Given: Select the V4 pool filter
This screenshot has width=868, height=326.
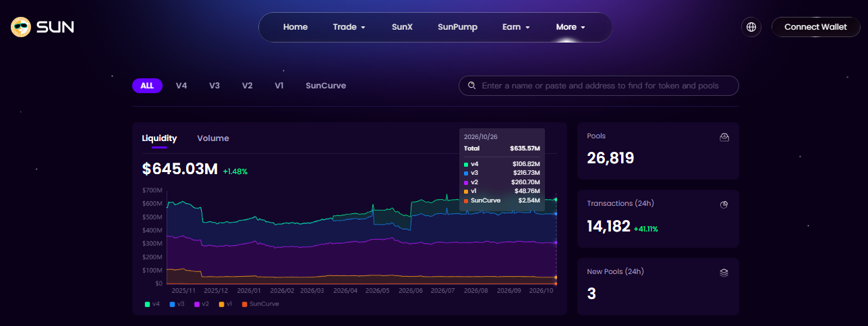Looking at the screenshot, I should [x=181, y=86].
